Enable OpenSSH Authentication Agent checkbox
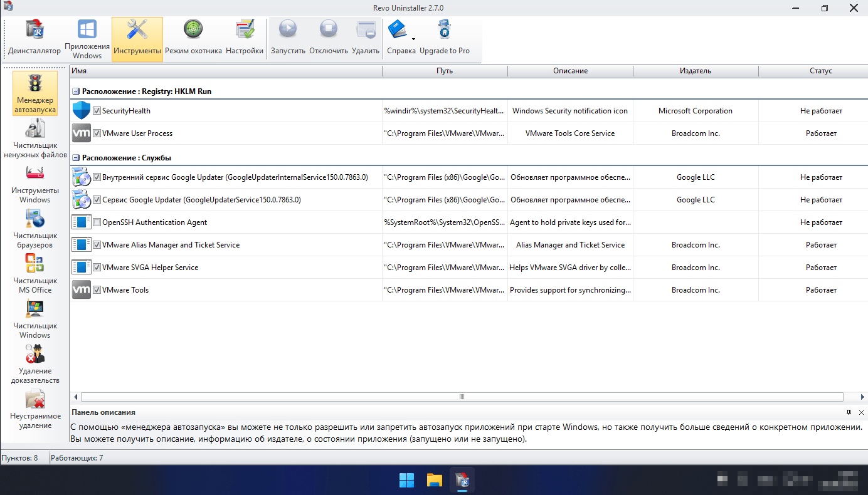 pyautogui.click(x=97, y=222)
